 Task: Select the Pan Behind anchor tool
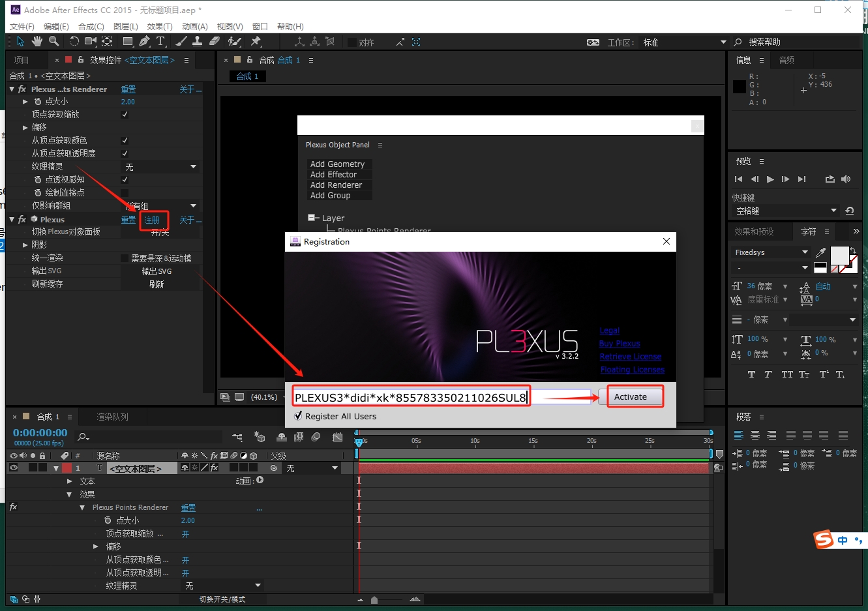point(107,42)
